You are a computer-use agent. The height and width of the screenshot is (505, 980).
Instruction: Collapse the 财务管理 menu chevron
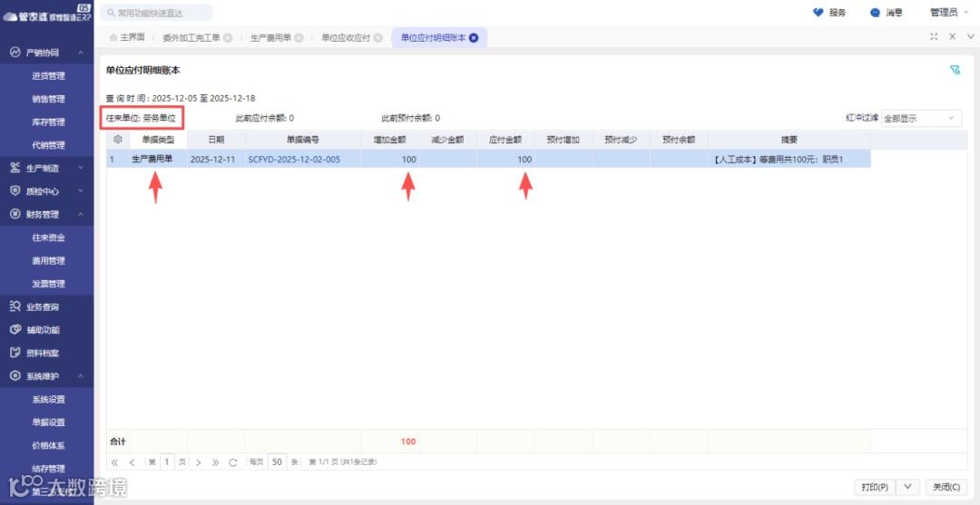coord(81,215)
